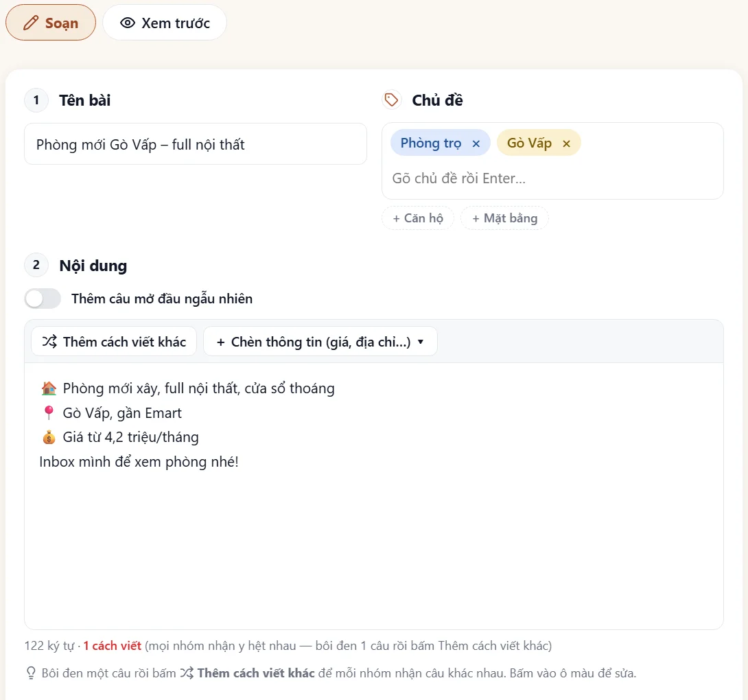Click the lightbulb hint icon

click(x=31, y=673)
